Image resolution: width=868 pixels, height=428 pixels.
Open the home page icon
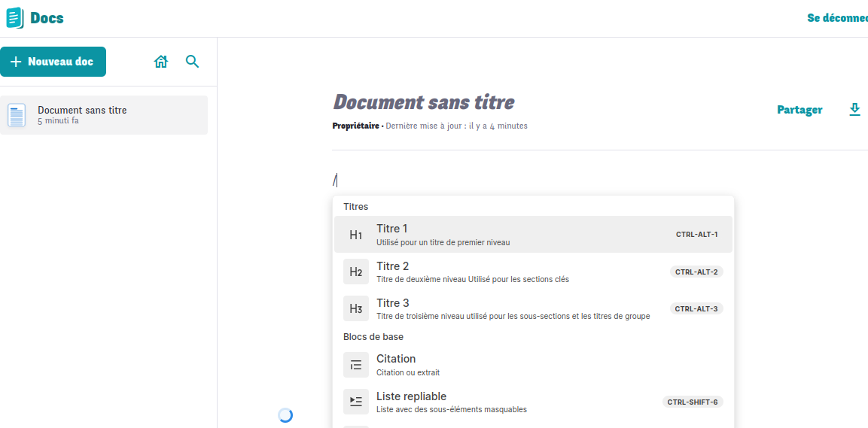[161, 62]
